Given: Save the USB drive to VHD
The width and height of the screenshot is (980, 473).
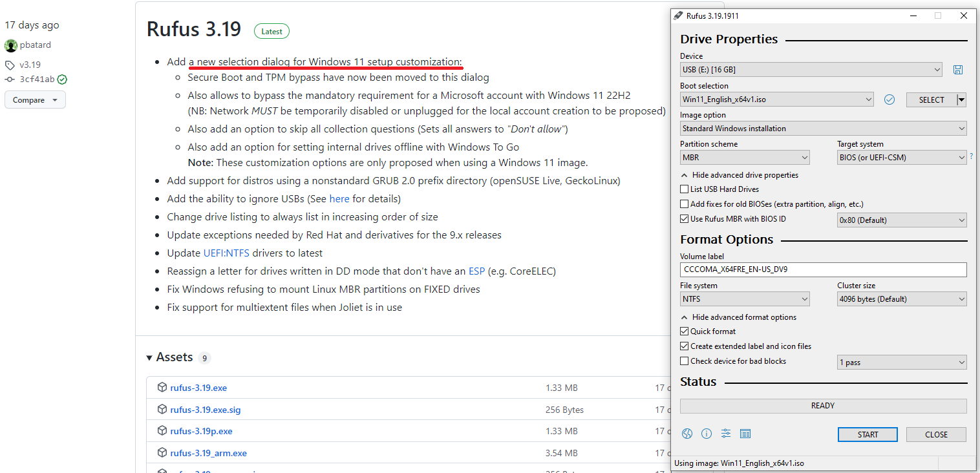Looking at the screenshot, I should 958,69.
